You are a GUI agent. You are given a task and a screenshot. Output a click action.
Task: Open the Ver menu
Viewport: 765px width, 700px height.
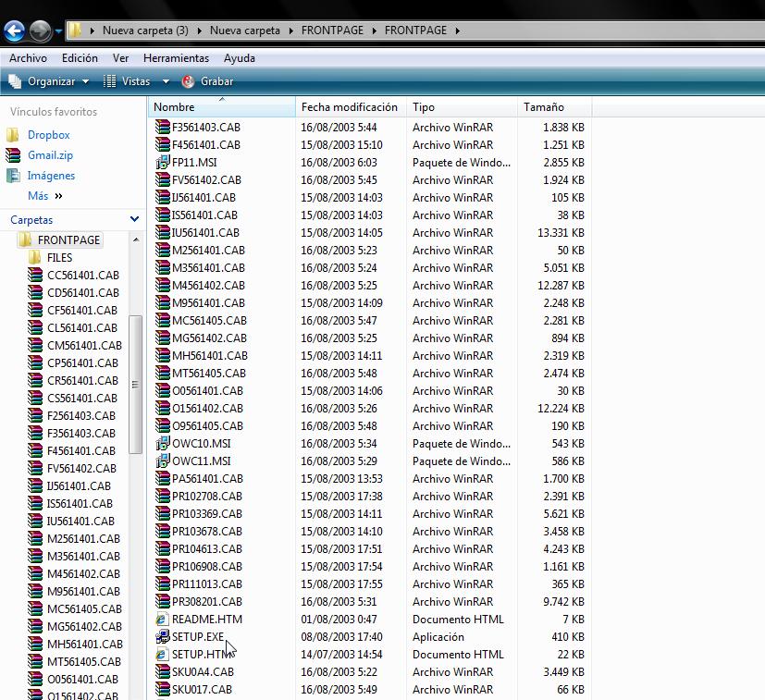120,58
